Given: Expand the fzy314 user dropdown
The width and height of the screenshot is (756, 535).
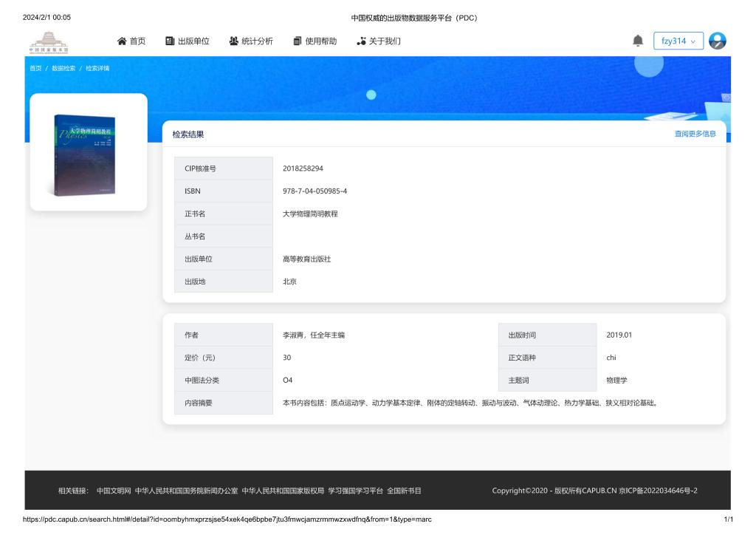Looking at the screenshot, I should tap(678, 41).
